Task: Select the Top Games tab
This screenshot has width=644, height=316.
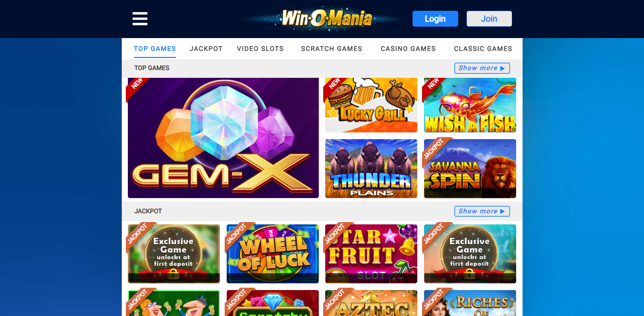Action: [x=155, y=49]
